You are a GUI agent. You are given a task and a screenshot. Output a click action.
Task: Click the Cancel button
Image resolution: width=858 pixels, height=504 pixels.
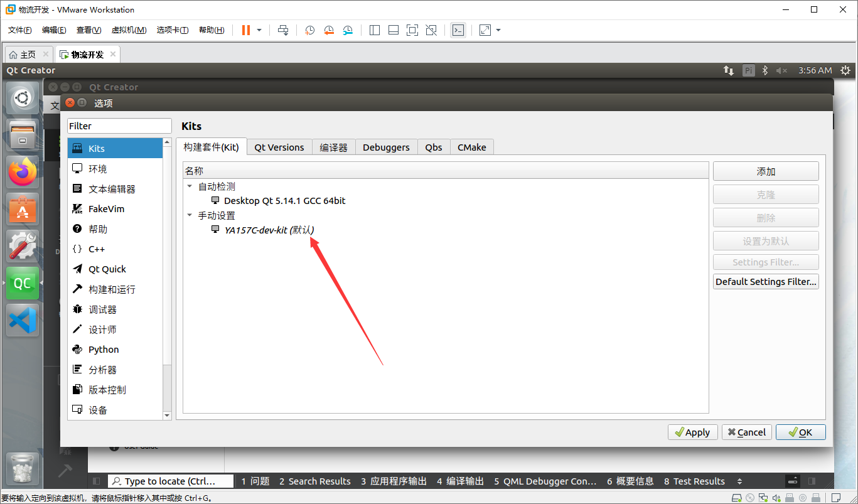747,432
